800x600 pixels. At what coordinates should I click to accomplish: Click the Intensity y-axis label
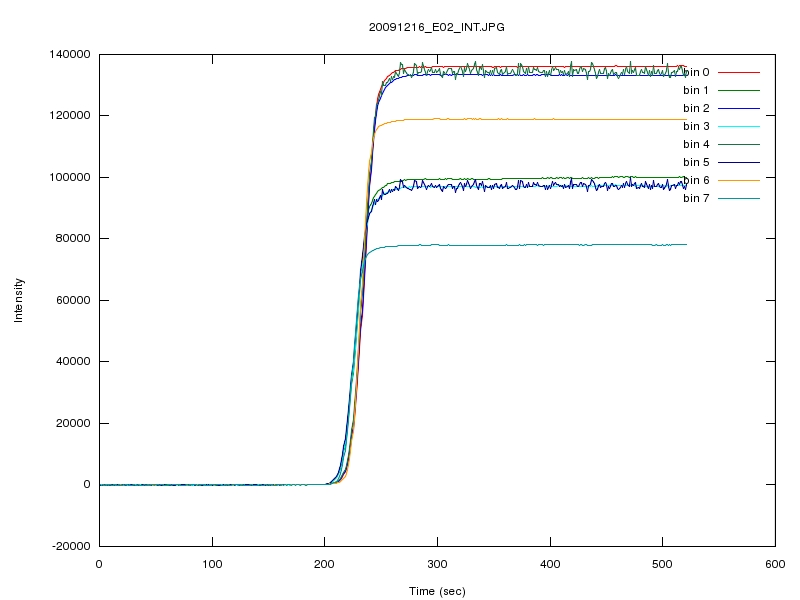coord(18,300)
